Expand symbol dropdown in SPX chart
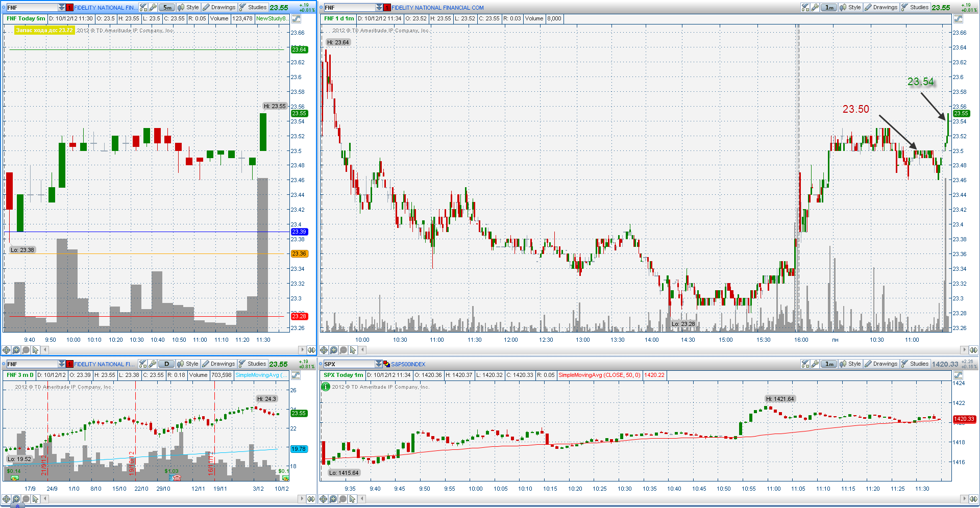 [x=379, y=364]
